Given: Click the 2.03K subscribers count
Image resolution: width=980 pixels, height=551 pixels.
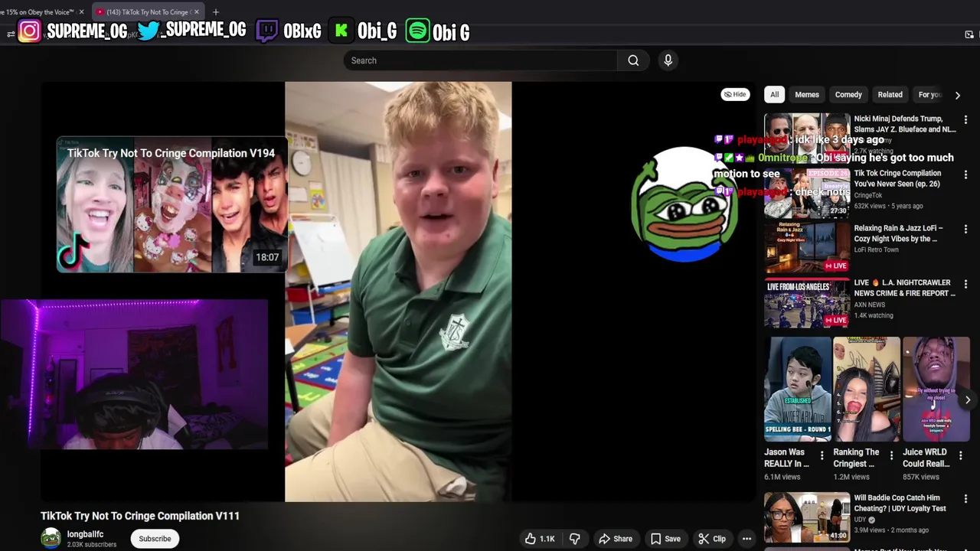Looking at the screenshot, I should (92, 545).
